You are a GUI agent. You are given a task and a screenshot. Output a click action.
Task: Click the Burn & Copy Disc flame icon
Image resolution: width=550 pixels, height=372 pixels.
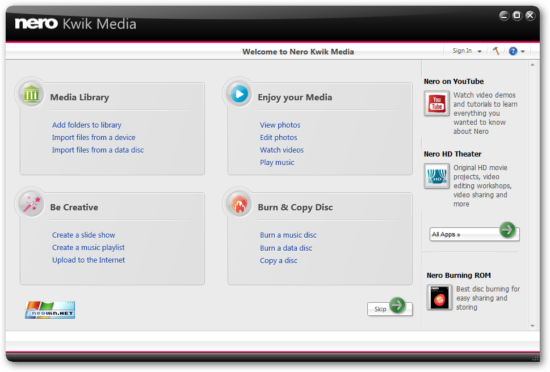tap(239, 204)
